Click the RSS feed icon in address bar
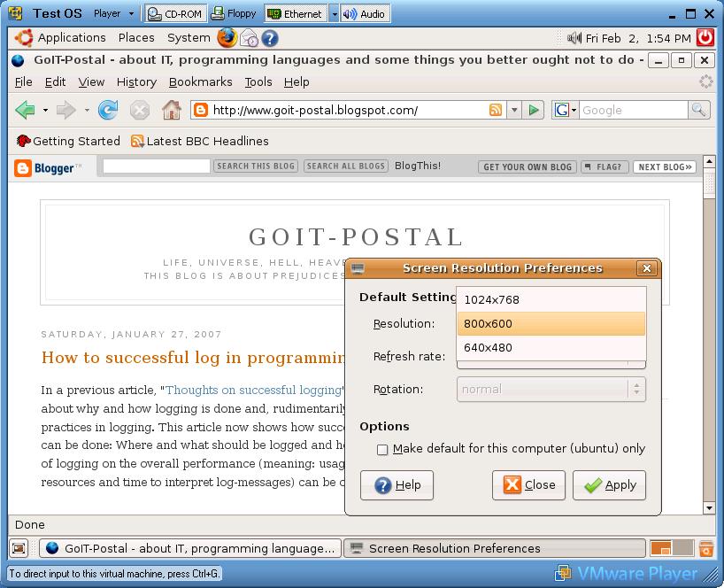The width and height of the screenshot is (724, 588). coord(496,110)
